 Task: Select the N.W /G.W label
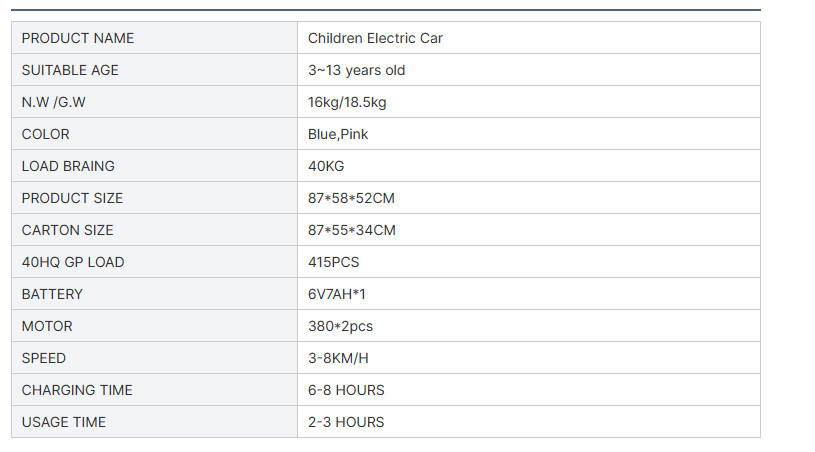click(x=60, y=102)
